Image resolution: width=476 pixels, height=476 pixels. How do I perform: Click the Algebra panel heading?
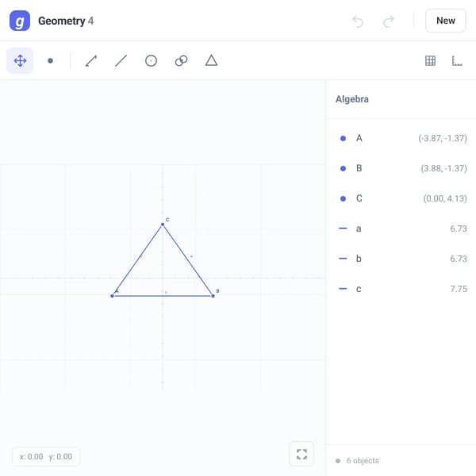click(x=352, y=99)
